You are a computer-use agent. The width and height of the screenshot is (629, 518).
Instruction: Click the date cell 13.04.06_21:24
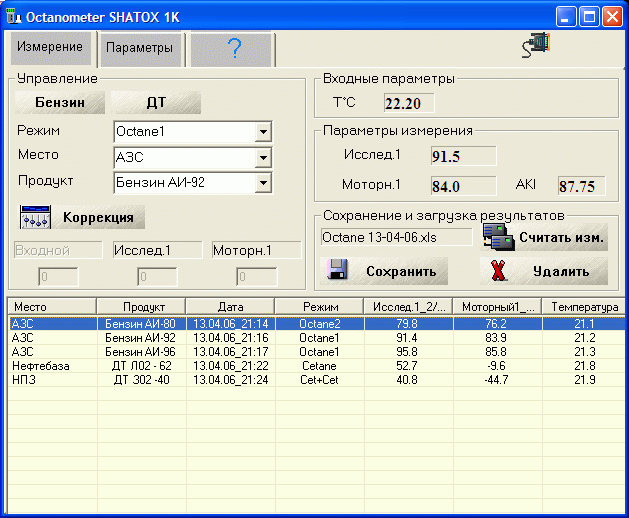231,380
